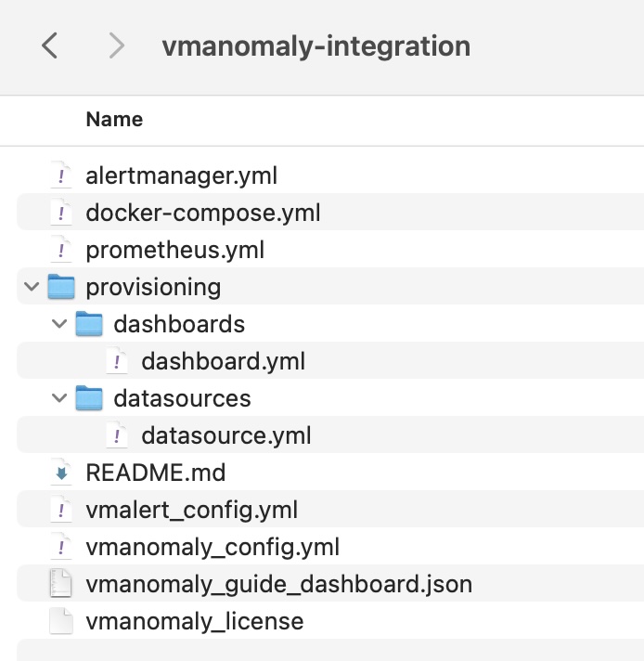This screenshot has height=661, width=644.
Task: Click the vmanomaly_guide_dashboard.json file icon
Action: click(x=61, y=584)
